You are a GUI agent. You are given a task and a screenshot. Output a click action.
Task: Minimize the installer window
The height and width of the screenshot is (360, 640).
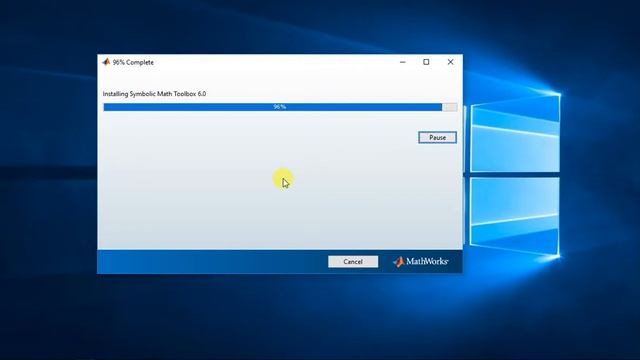(x=402, y=62)
